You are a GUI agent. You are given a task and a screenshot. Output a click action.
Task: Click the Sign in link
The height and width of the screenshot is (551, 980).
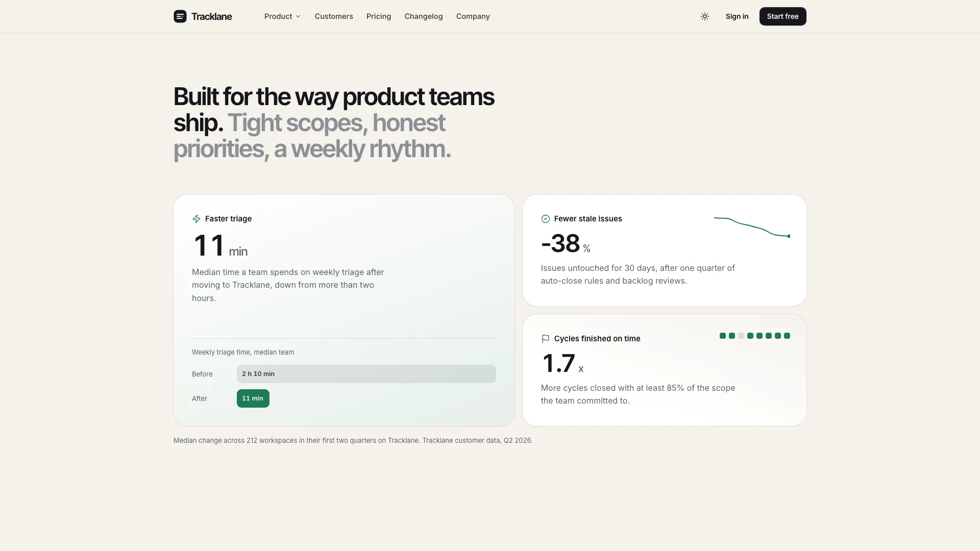(x=737, y=16)
